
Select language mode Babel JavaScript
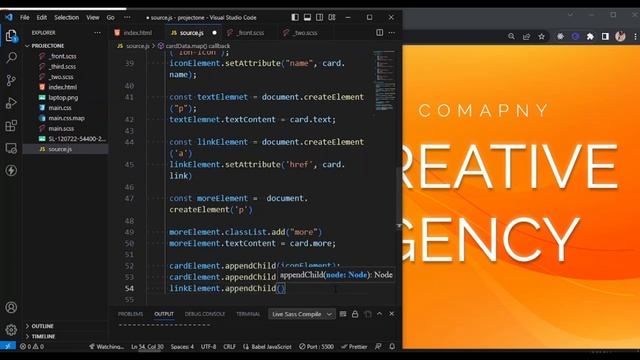(267, 347)
